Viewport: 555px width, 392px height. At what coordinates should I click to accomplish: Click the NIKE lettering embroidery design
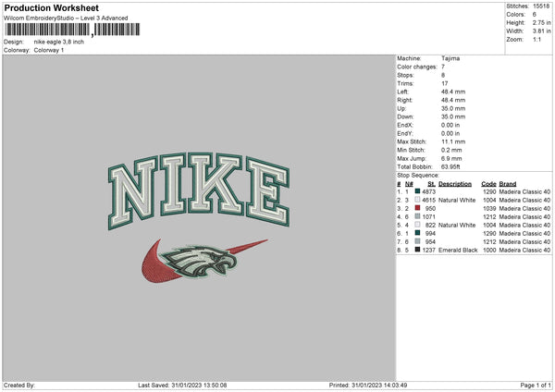tap(199, 191)
